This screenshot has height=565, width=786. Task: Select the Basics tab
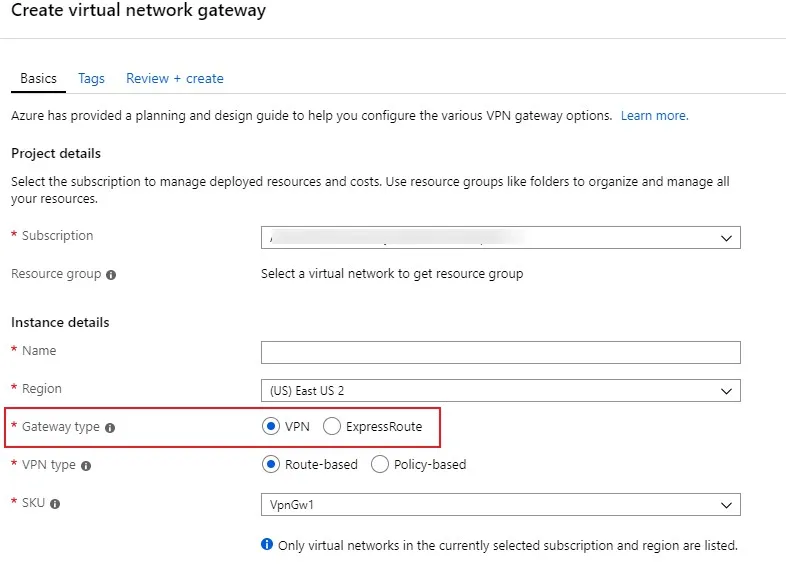click(x=38, y=78)
